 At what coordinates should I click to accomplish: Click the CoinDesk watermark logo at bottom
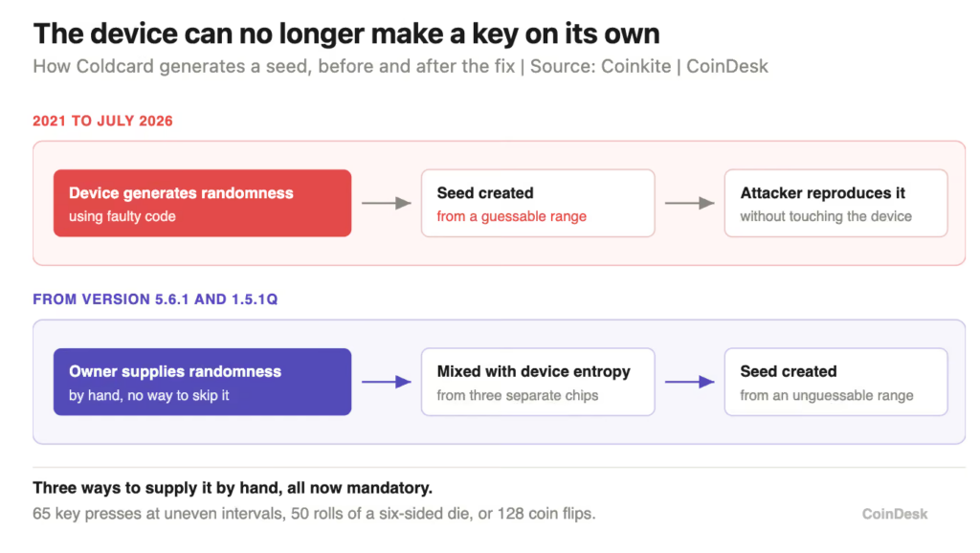(x=895, y=514)
